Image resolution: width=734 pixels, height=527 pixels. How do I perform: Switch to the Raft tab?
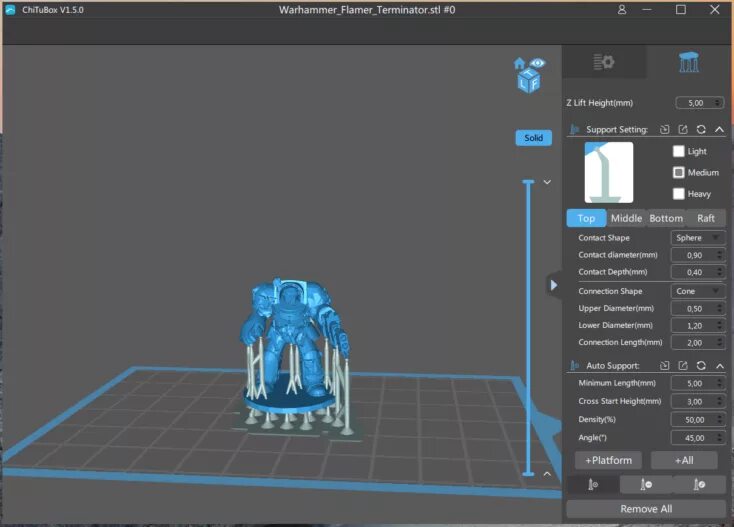pos(705,218)
